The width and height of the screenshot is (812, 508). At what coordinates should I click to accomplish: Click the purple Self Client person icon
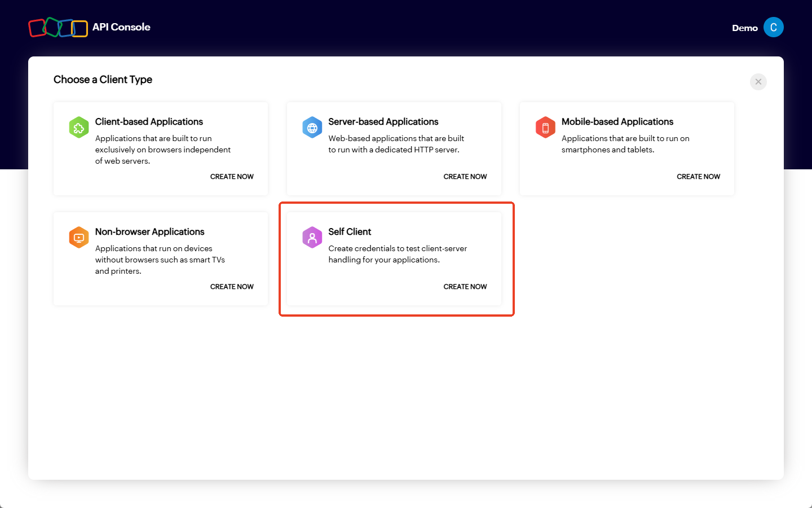coord(312,238)
